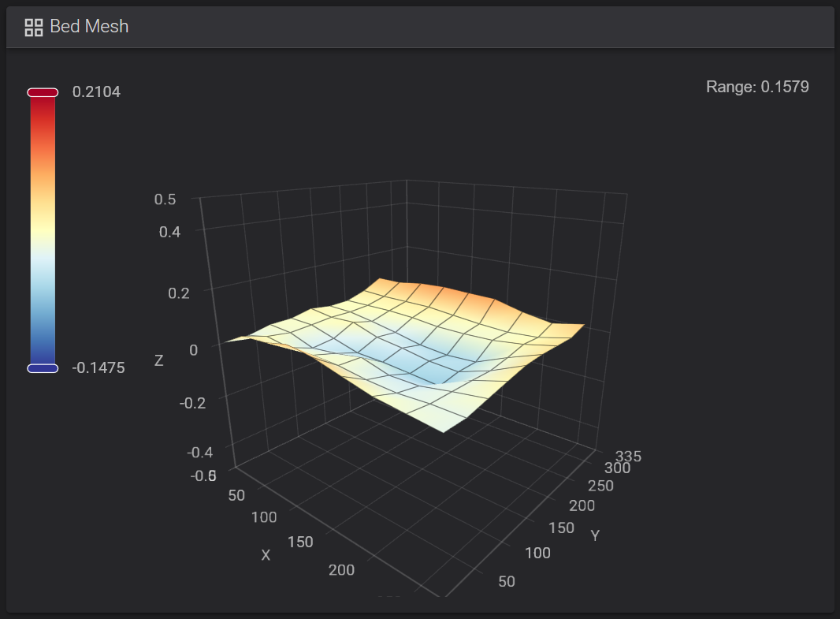Click the Bed Mesh panel title
The width and height of the screenshot is (840, 619).
coord(89,26)
